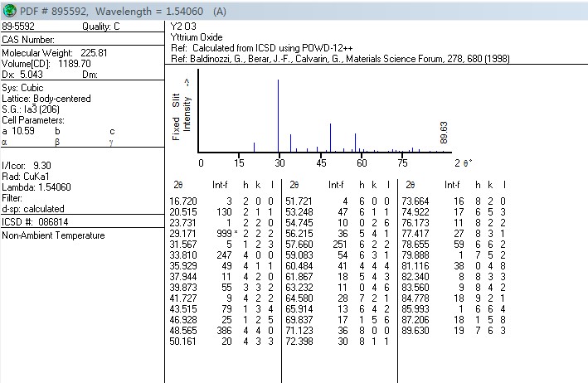Click the space group Ia3 (206) line
This screenshot has height=383, width=588.
[x=31, y=109]
